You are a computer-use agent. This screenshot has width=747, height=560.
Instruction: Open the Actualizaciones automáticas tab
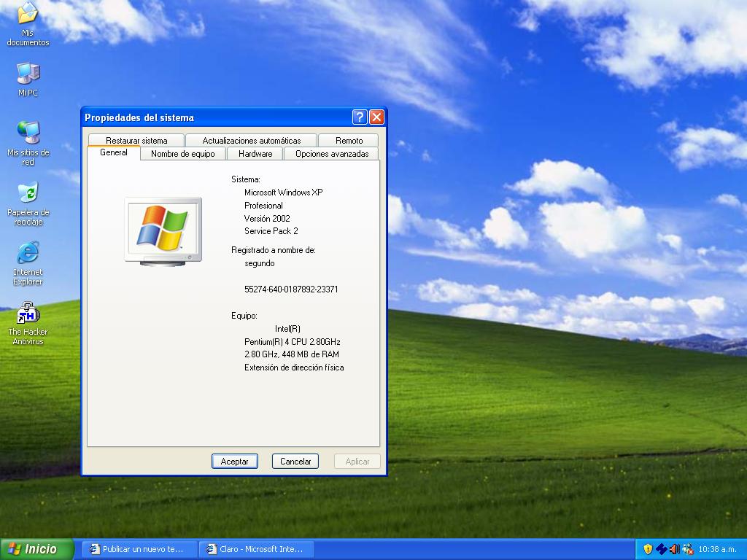(x=251, y=141)
